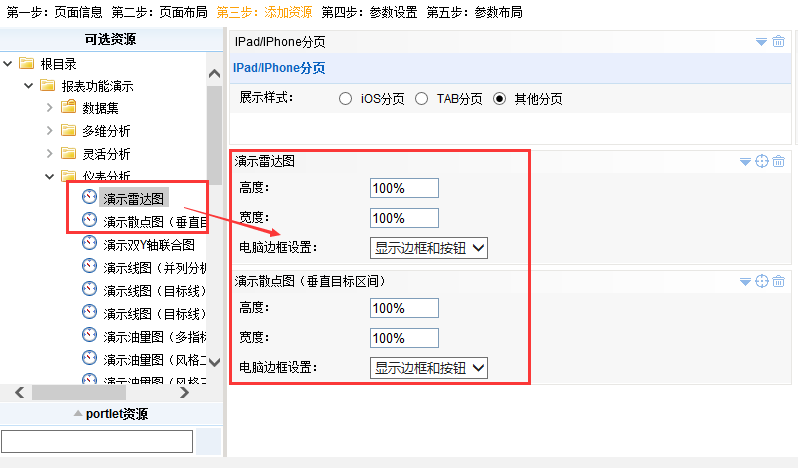Click the gauge icon beside 演示油里图（风格二
The height and width of the screenshot is (468, 798).
pyautogui.click(x=89, y=358)
